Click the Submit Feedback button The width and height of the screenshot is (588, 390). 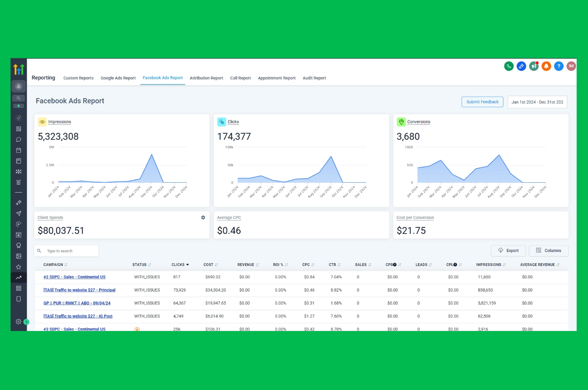pyautogui.click(x=482, y=102)
